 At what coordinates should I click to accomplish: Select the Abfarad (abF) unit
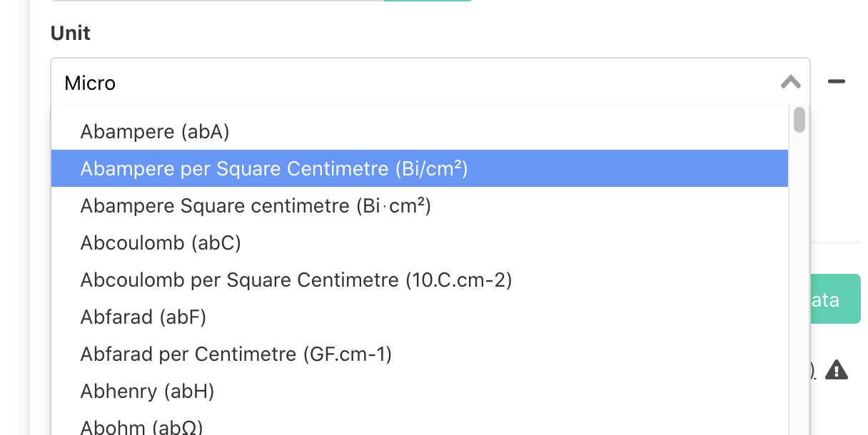point(143,317)
